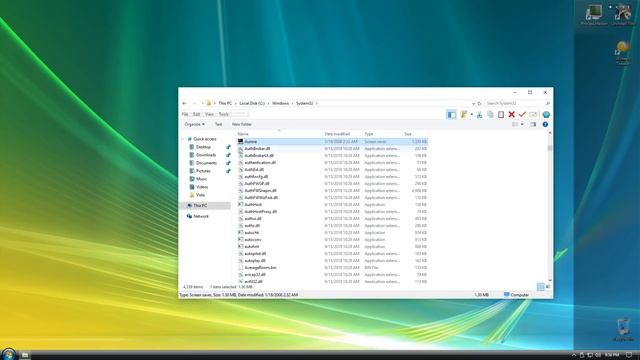The image size is (640, 360).
Task: Sort by the Type column header
Action: [x=369, y=134]
